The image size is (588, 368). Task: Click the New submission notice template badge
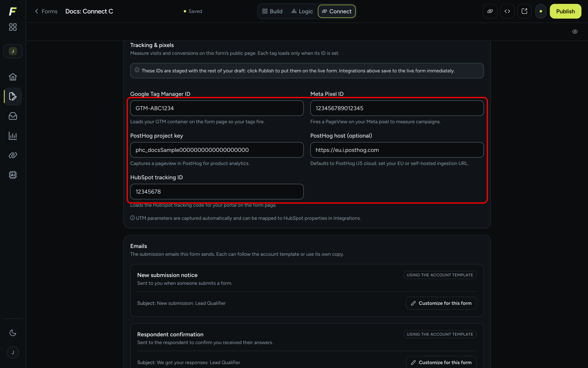point(440,275)
